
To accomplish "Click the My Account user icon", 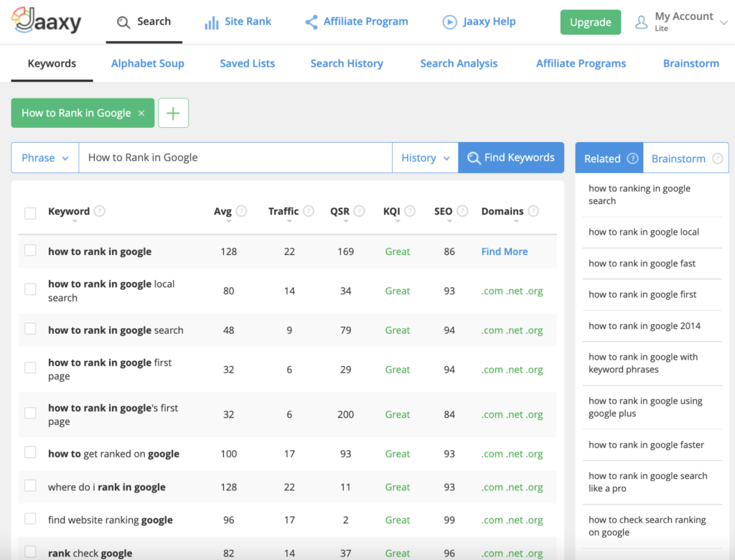I will click(x=641, y=22).
